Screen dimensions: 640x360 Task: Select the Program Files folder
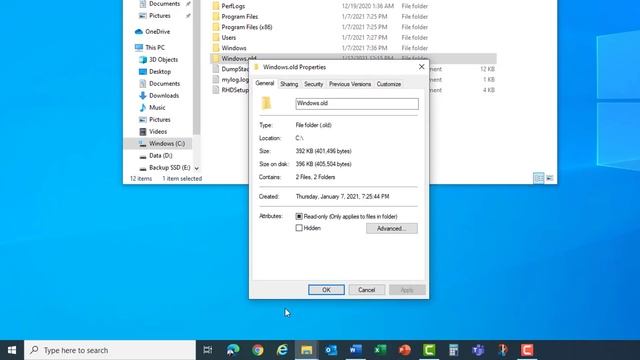240,17
